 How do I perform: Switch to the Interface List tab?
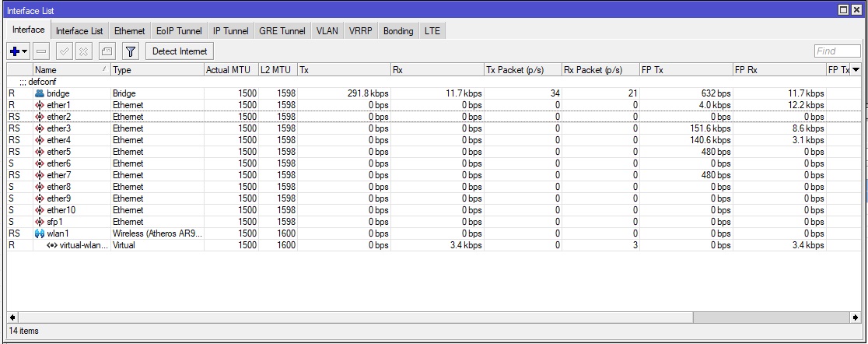coord(79,31)
